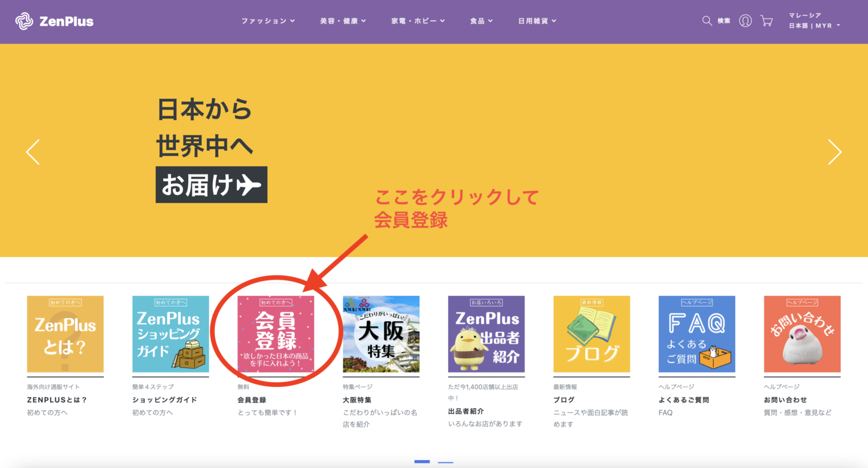Select the ブログ book icon
868x468 pixels.
pos(592,333)
